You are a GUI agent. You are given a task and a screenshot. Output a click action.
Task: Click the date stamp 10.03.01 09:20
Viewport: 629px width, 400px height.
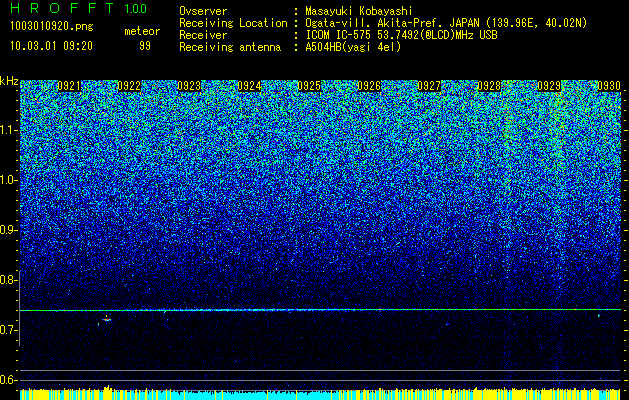coord(51,46)
